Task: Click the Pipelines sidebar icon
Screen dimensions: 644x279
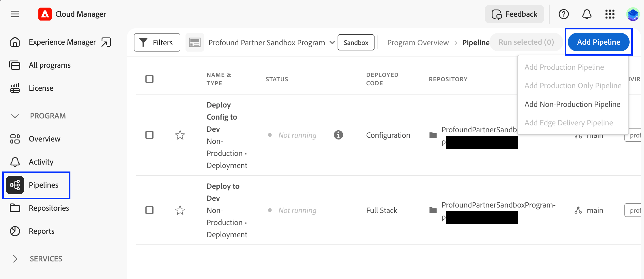Action: [x=15, y=185]
